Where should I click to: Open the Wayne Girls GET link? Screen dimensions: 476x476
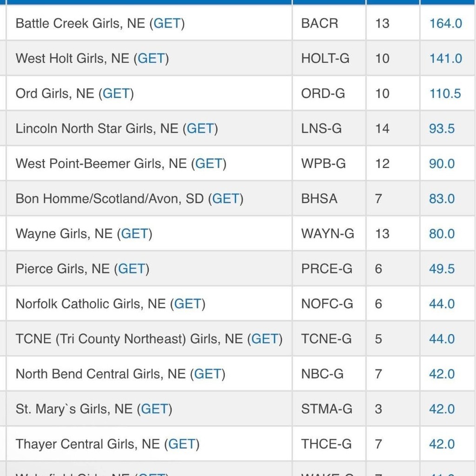pyautogui.click(x=134, y=234)
